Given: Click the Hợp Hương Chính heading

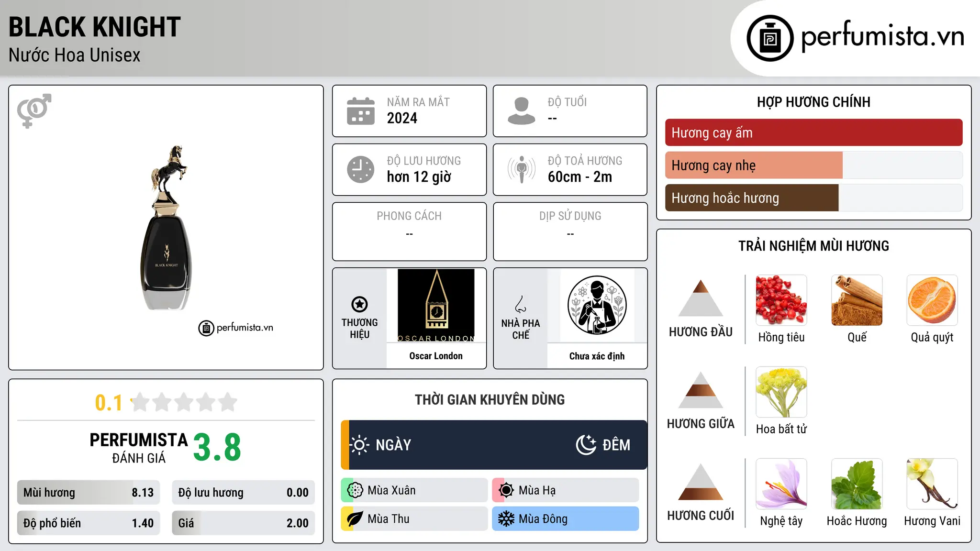Looking at the screenshot, I should coord(813,102).
